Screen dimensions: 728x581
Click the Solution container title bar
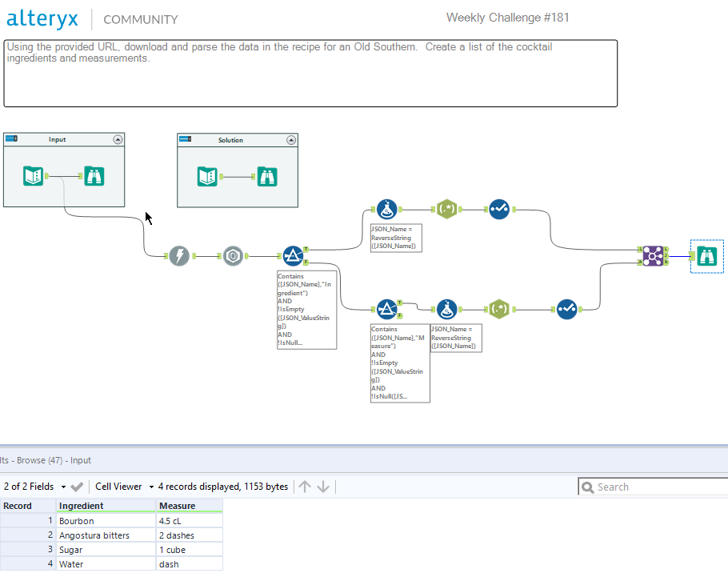pos(238,140)
